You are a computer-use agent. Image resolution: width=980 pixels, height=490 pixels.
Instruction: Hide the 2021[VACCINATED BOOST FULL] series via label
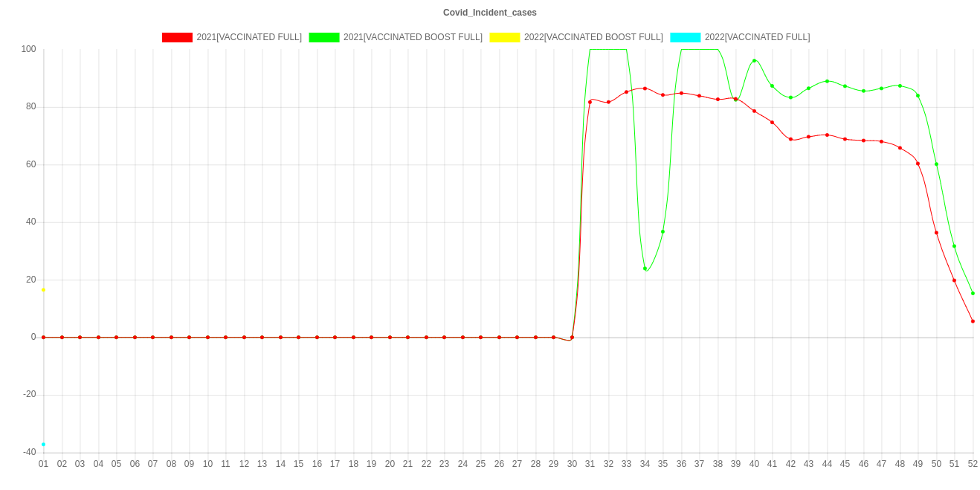pos(413,37)
